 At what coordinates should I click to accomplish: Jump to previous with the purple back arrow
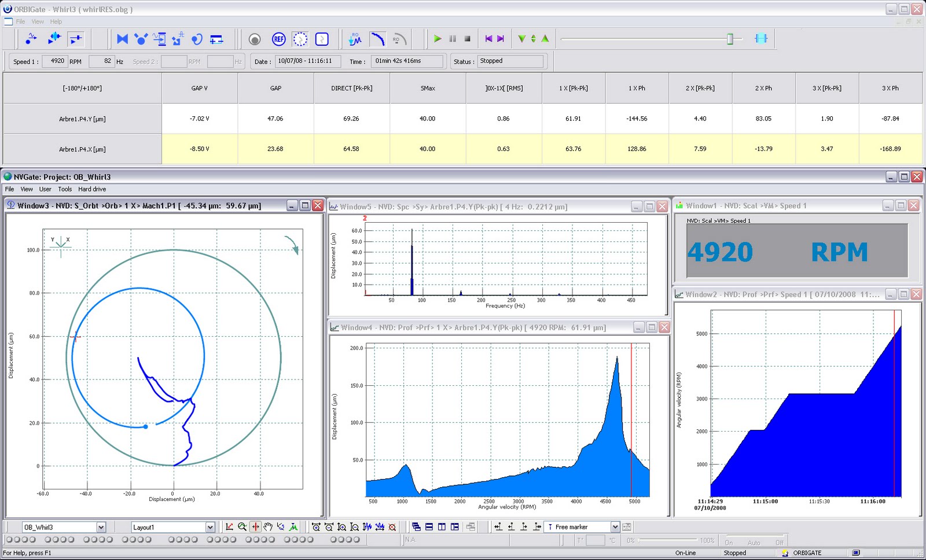(x=488, y=39)
